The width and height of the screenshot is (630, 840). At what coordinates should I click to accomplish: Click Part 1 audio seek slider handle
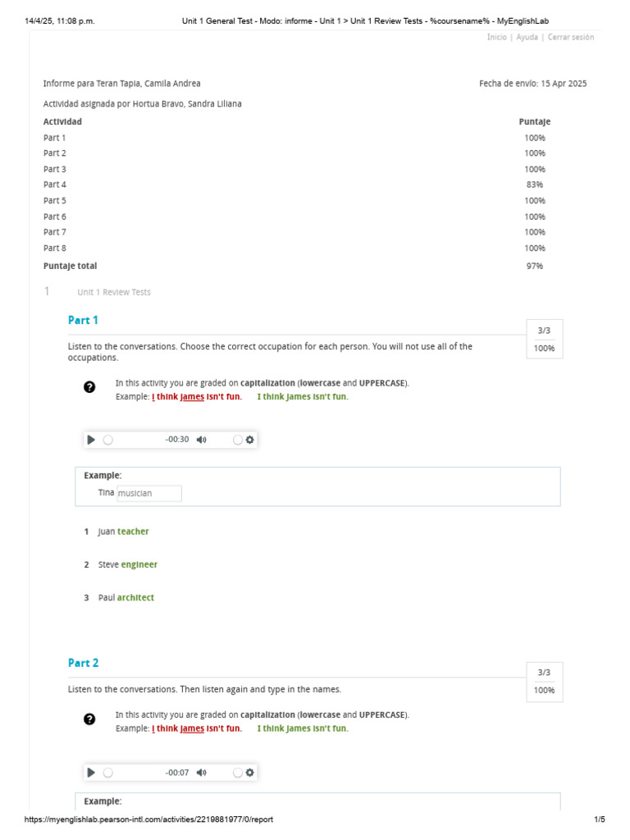coord(107,440)
